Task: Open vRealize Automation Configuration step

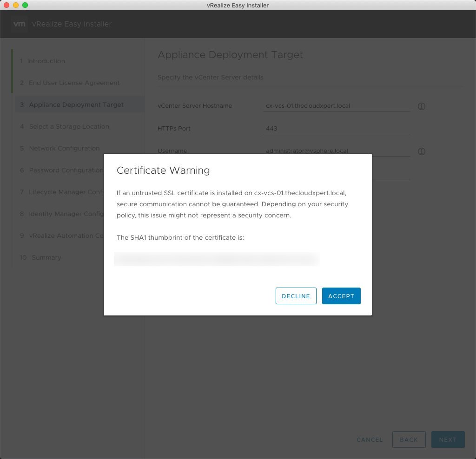Action: click(62, 236)
